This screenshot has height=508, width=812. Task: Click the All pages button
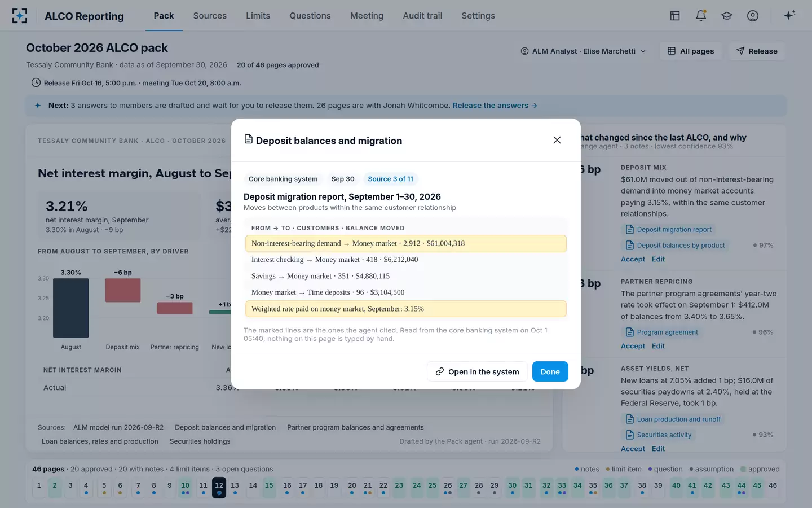coord(691,51)
